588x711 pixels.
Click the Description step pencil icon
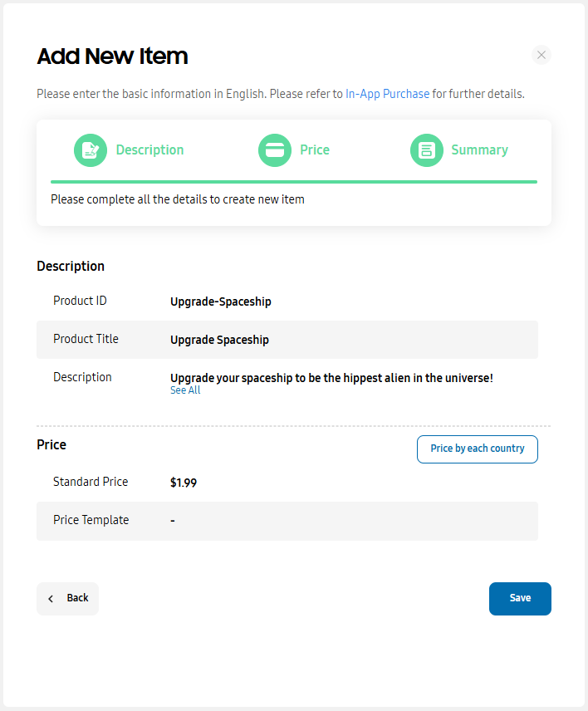[x=91, y=150]
